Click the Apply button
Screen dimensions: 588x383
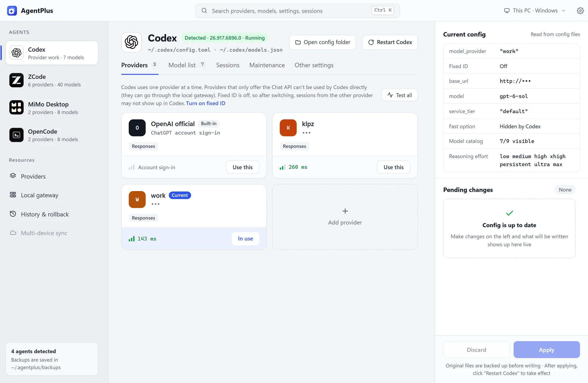547,350
